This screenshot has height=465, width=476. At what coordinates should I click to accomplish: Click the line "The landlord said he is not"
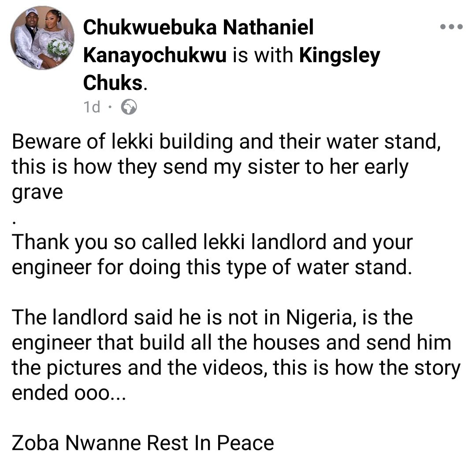(x=212, y=317)
